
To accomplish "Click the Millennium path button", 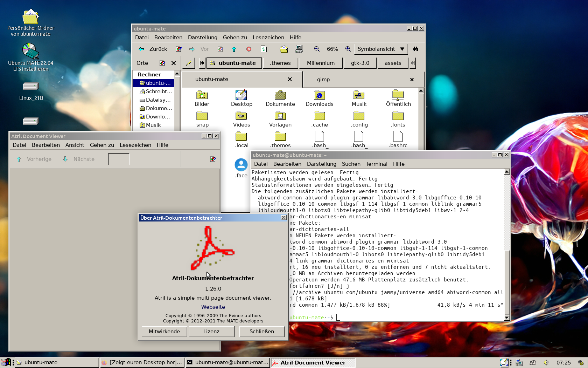I will 321,63.
